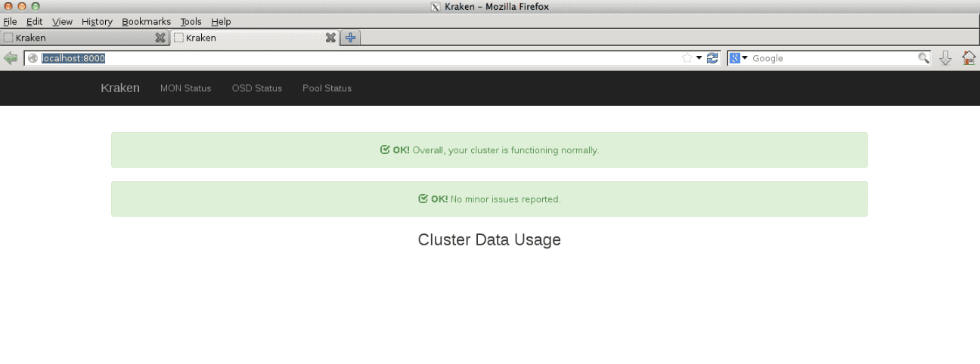Open the Google search engine dropdown

coord(739,58)
